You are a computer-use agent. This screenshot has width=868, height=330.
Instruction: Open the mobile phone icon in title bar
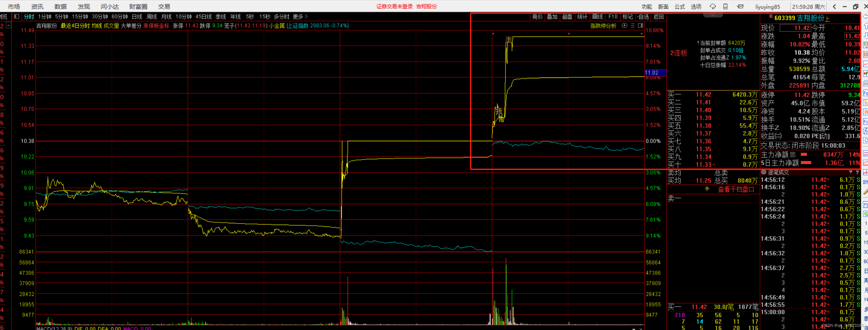click(x=726, y=6)
